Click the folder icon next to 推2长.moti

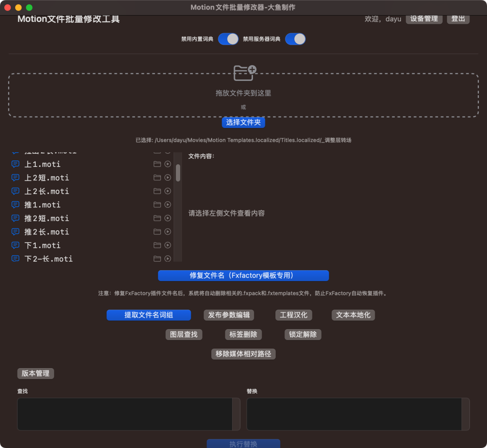pos(157,232)
